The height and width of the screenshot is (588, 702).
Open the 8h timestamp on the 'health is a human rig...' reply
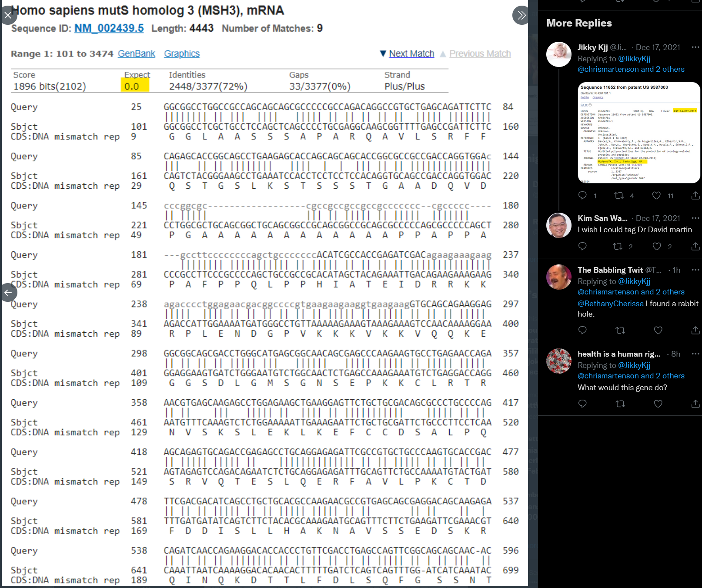pos(676,354)
